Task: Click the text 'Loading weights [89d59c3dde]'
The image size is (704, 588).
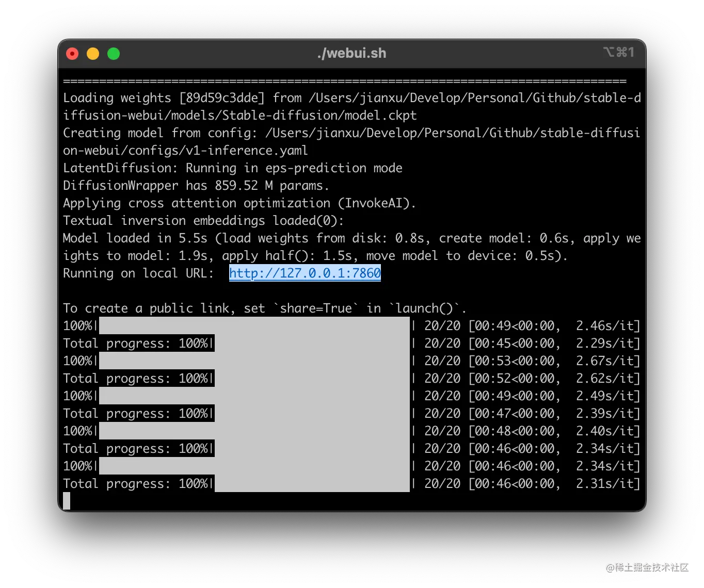Action: tap(164, 98)
